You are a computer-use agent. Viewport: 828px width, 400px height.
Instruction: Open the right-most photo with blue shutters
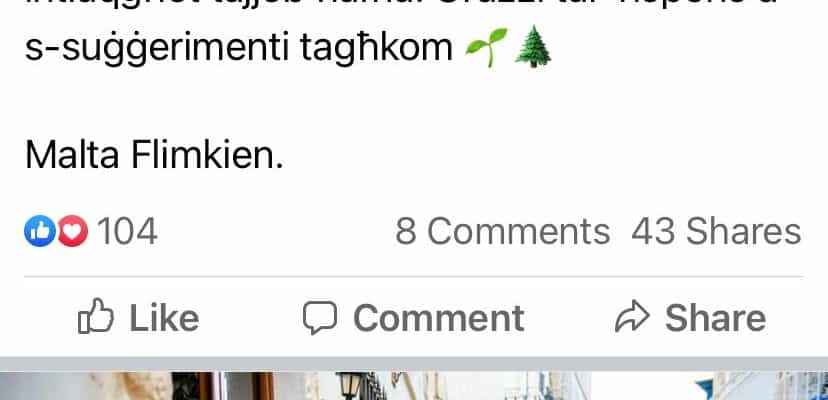pos(711,386)
